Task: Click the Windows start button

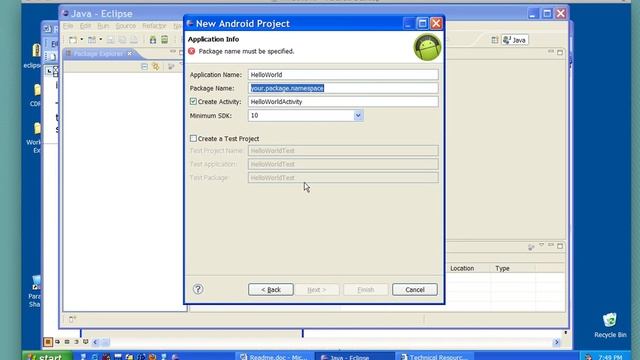Action: click(x=47, y=356)
